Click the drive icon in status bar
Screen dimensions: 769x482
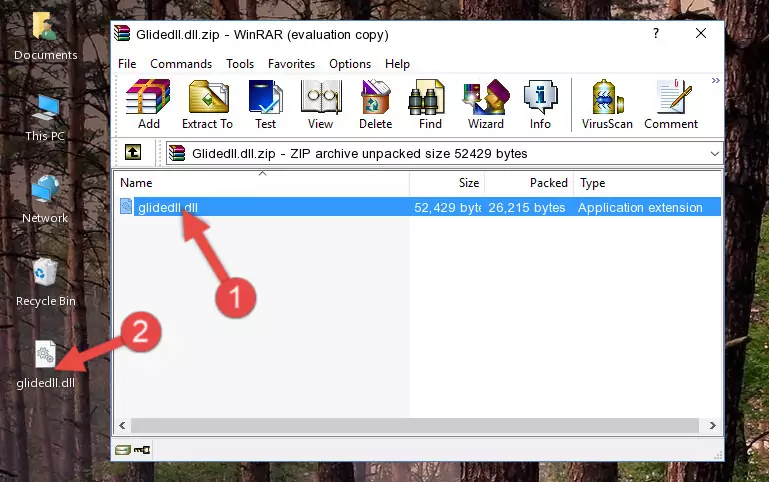(x=123, y=450)
